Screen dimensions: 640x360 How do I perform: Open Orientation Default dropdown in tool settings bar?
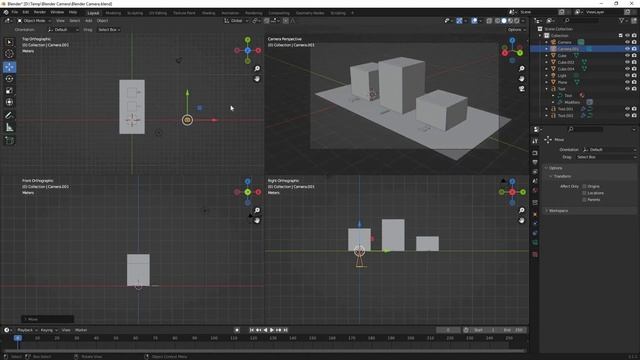point(63,30)
